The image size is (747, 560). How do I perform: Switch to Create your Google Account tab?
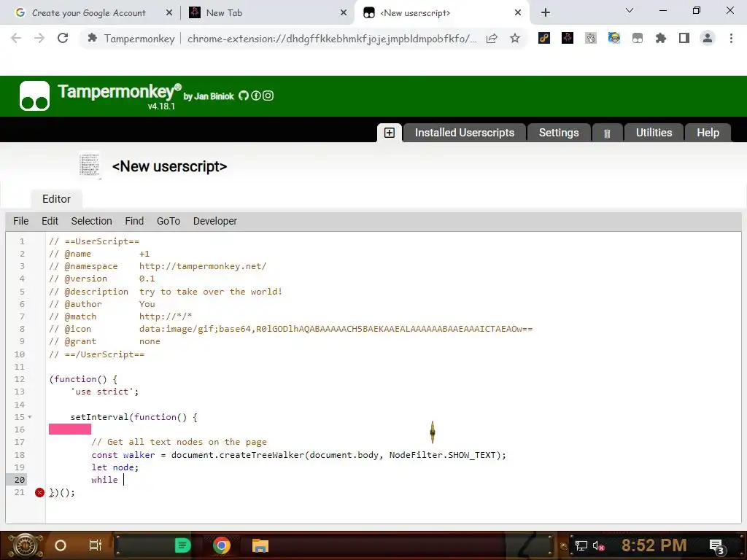pos(88,13)
